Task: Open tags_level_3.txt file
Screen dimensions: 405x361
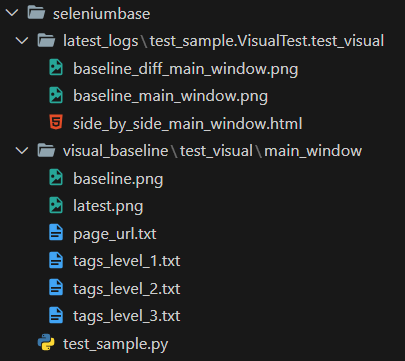Action: point(127,317)
